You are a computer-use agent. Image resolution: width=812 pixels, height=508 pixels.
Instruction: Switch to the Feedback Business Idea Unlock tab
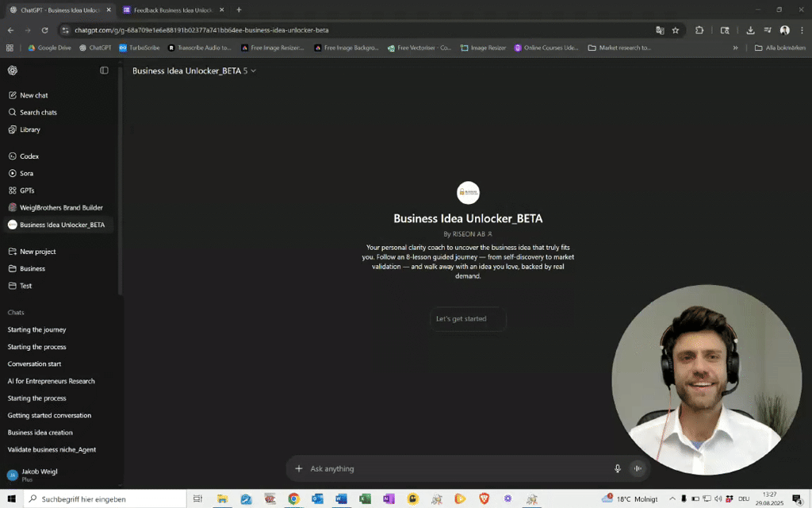[174, 10]
